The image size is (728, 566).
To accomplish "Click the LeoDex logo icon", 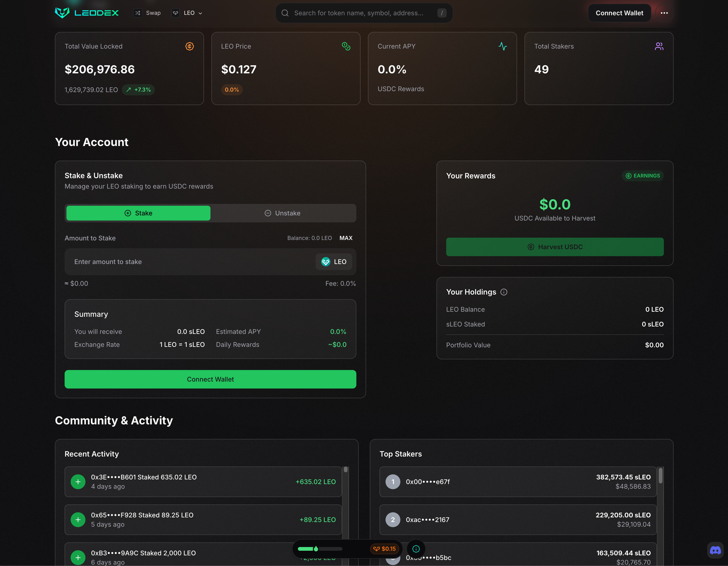I will coord(62,13).
